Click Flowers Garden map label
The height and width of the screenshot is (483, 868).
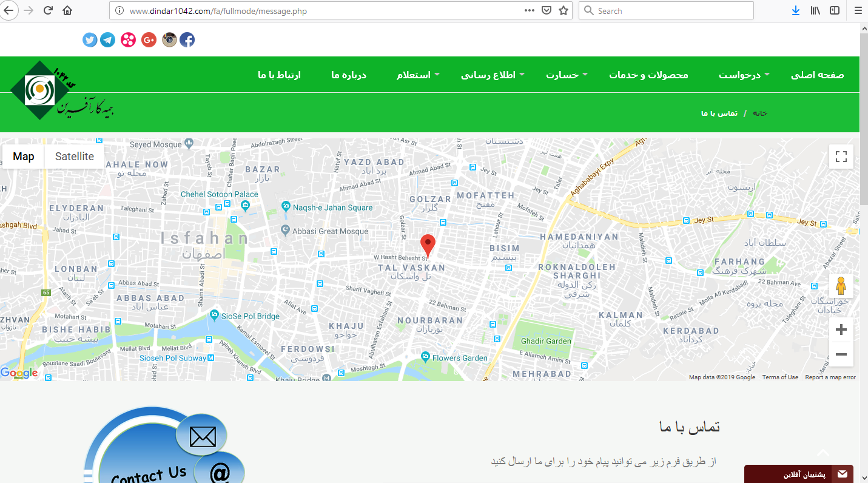point(460,358)
